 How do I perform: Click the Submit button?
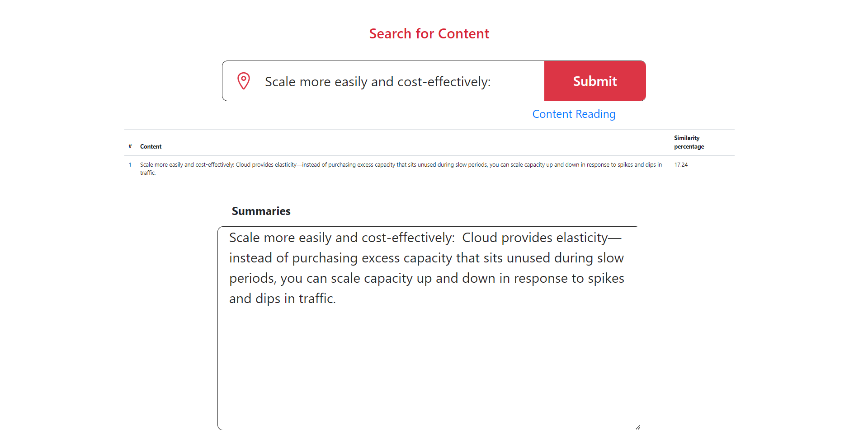(594, 81)
